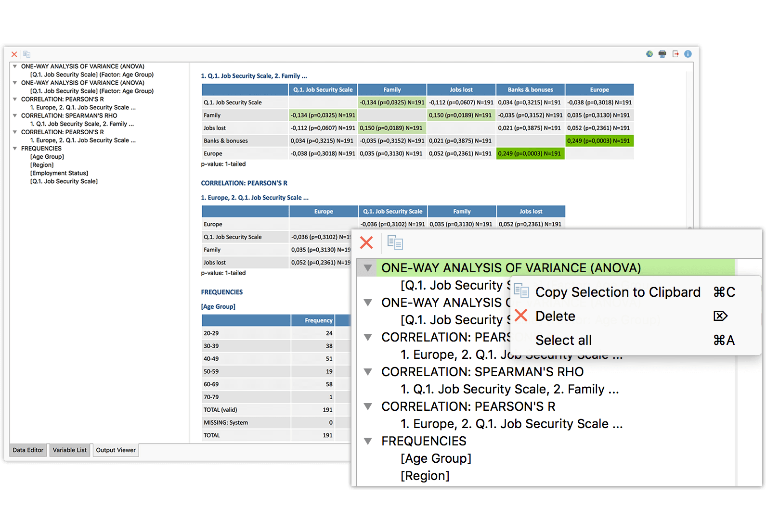Click the printer icon at top right
The image size is (766, 532).
(x=662, y=54)
